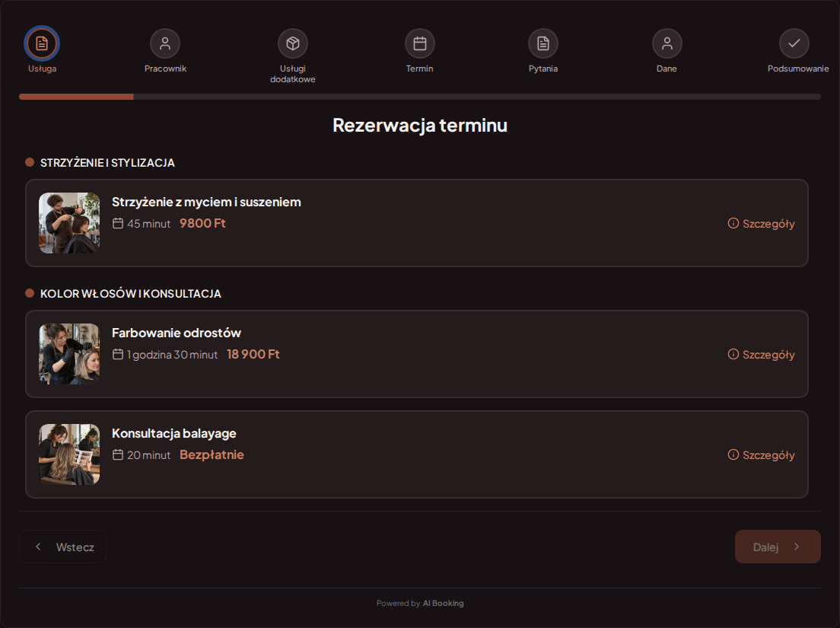Continue with the Dalej button
The height and width of the screenshot is (628, 840).
(x=778, y=547)
